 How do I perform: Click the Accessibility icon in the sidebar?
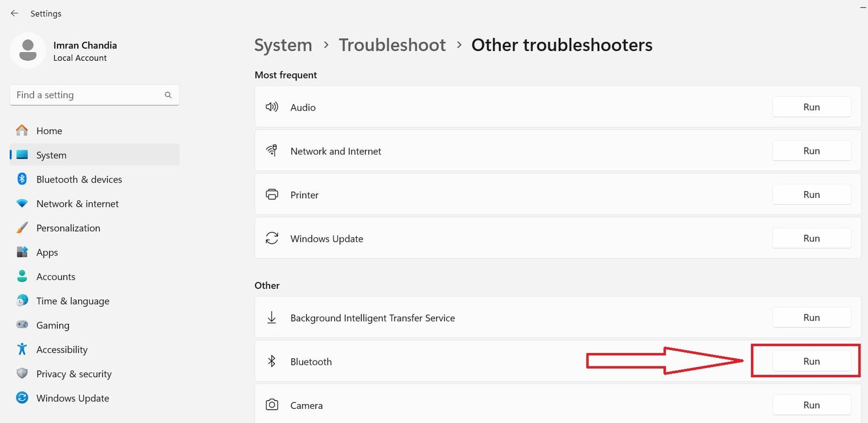coord(22,349)
